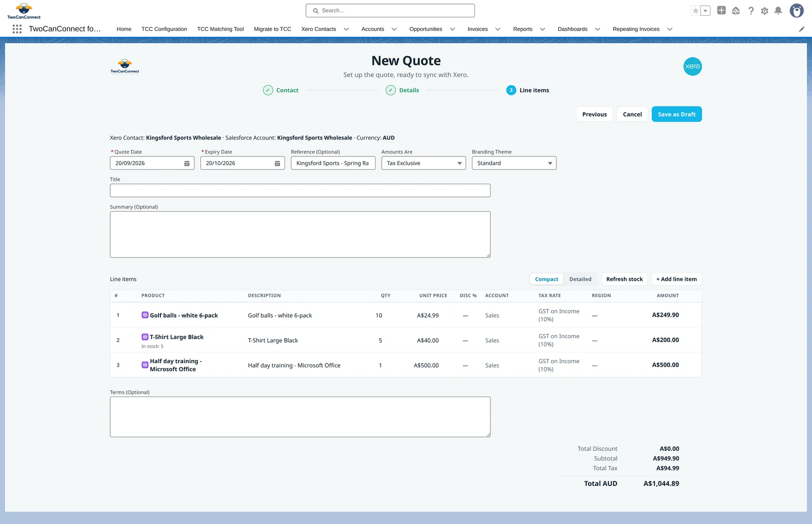Click the global actions plus icon
Viewport: 812px width, 524px height.
(x=721, y=10)
